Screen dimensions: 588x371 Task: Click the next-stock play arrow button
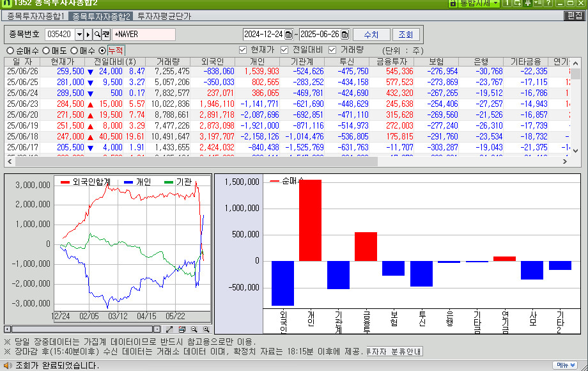coord(88,34)
